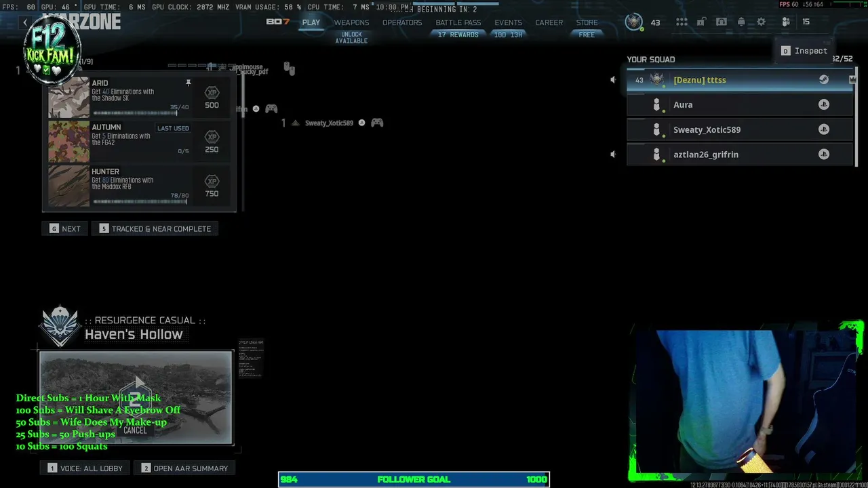Select squad member Aura
The height and width of the screenshot is (488, 868).
coord(740,104)
